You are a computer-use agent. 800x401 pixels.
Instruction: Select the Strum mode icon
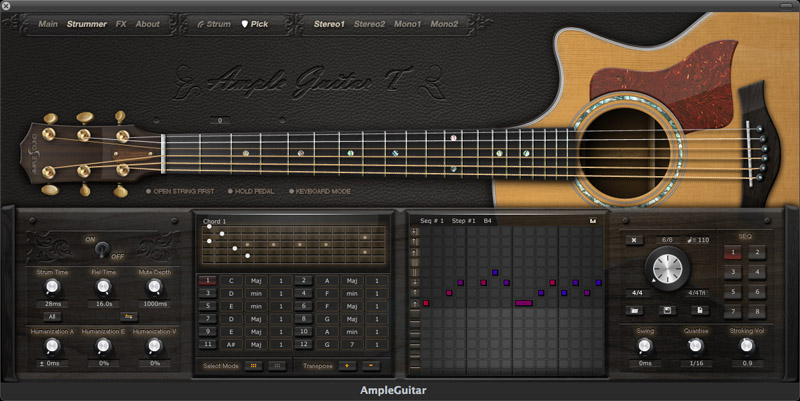[x=213, y=23]
